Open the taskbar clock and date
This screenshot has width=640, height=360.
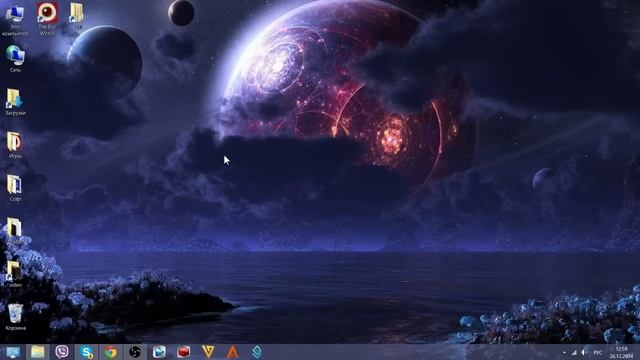pyautogui.click(x=621, y=352)
